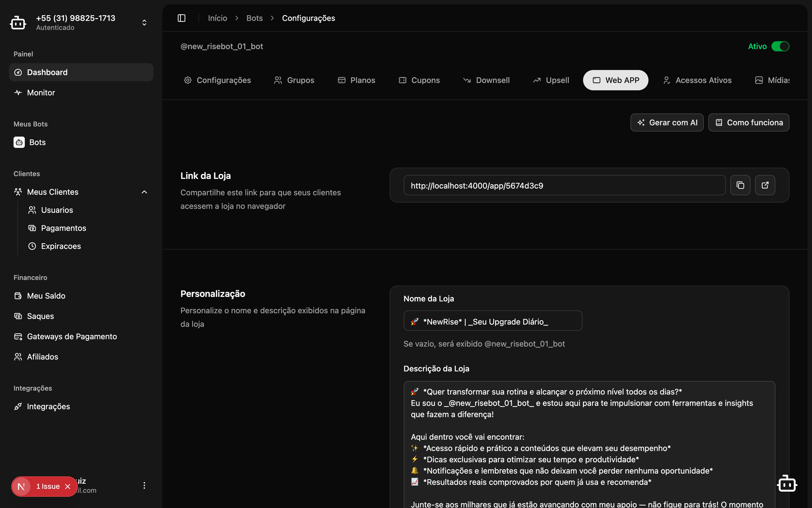
Task: Click the Bots icon in sidebar
Action: pyautogui.click(x=19, y=142)
